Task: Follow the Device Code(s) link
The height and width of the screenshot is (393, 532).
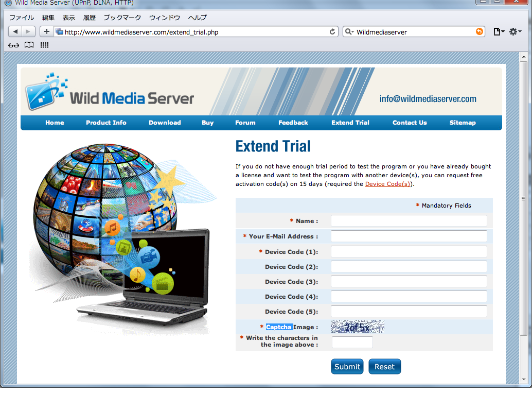Action: click(387, 184)
